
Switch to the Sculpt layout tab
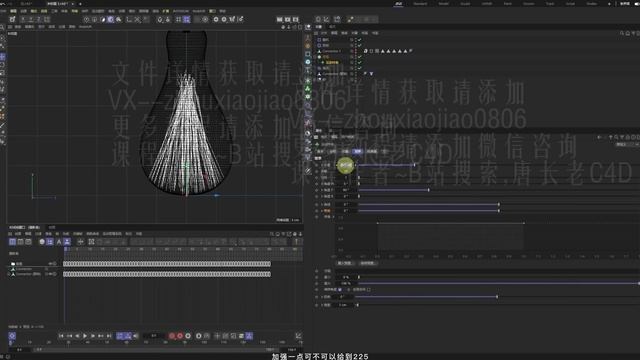(465, 4)
